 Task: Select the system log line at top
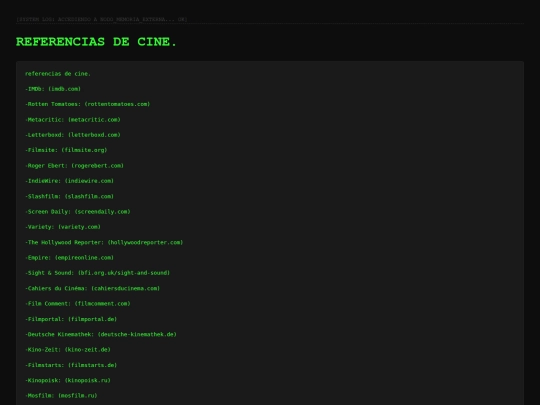[102, 20]
